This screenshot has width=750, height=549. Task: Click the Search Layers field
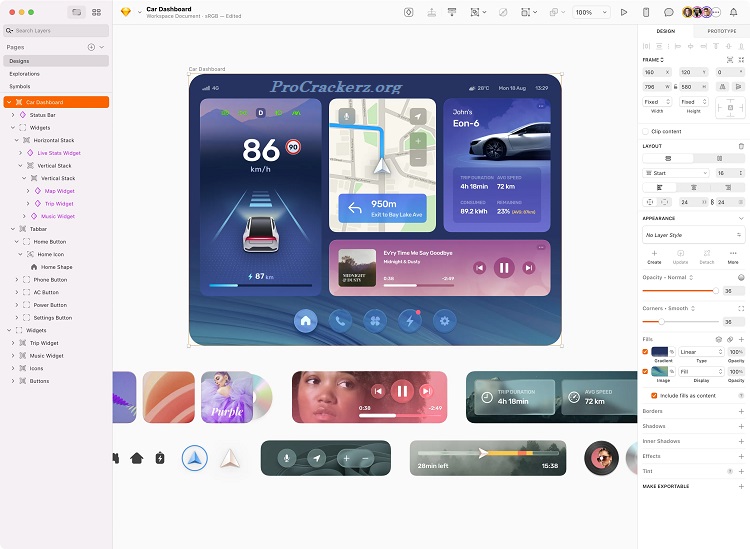coord(55,31)
